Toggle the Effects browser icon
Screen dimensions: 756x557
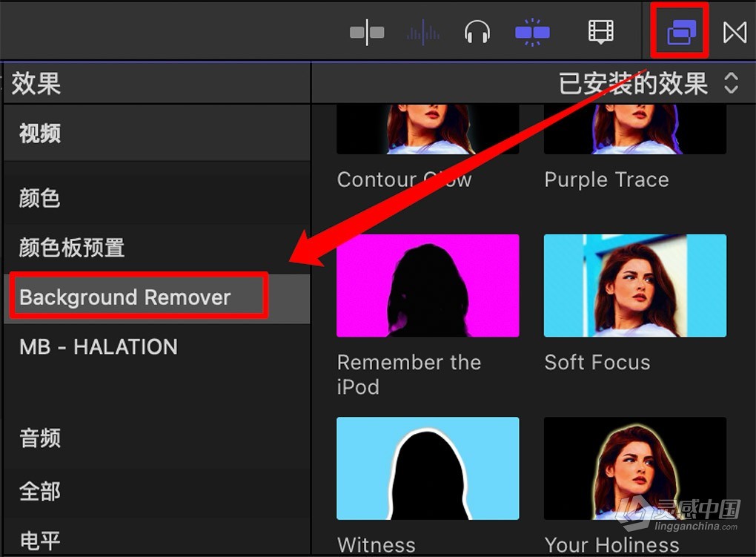[x=681, y=32]
